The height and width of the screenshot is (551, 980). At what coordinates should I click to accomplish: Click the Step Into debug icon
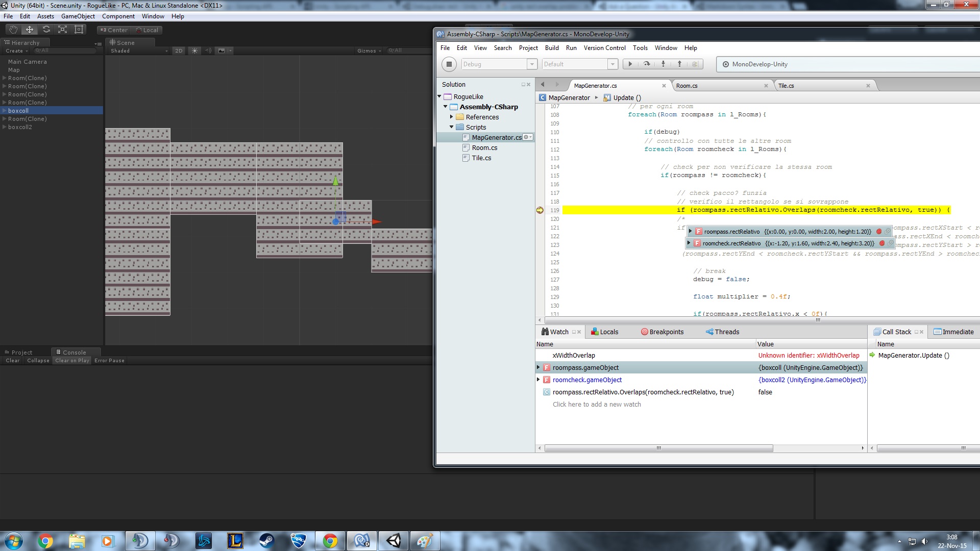(663, 64)
